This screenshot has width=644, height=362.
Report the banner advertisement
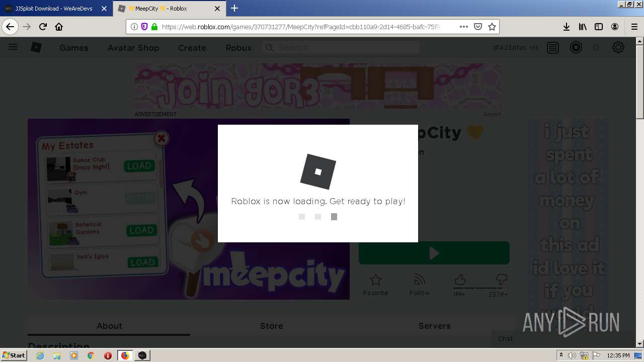[492, 114]
